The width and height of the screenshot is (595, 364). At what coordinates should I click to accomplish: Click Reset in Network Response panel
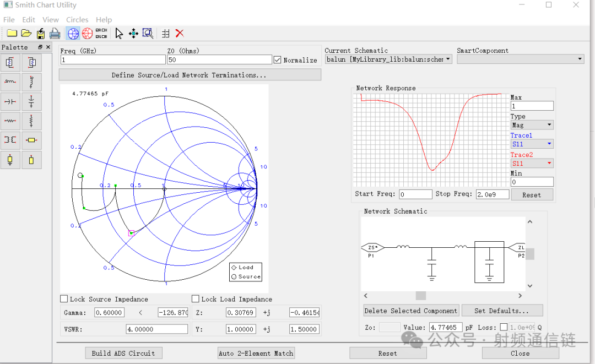click(x=532, y=195)
